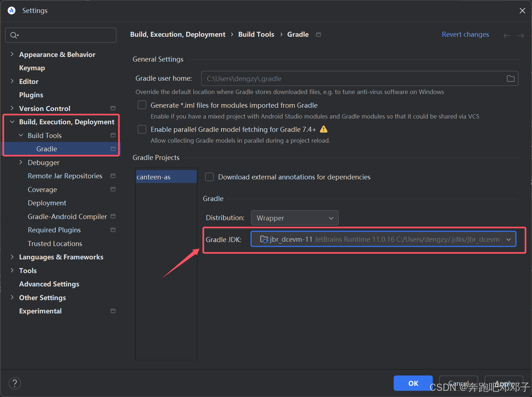Focus the settings search field
This screenshot has width=532, height=397.
pos(61,35)
